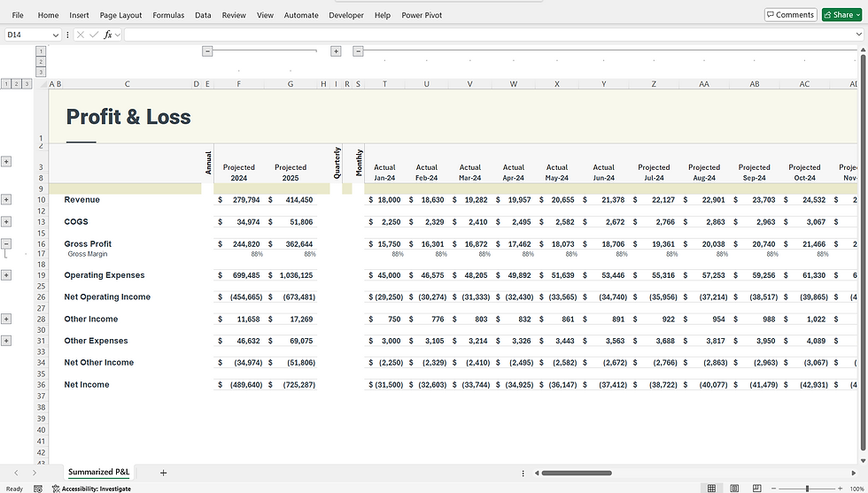Open the Developer tab

(x=346, y=15)
